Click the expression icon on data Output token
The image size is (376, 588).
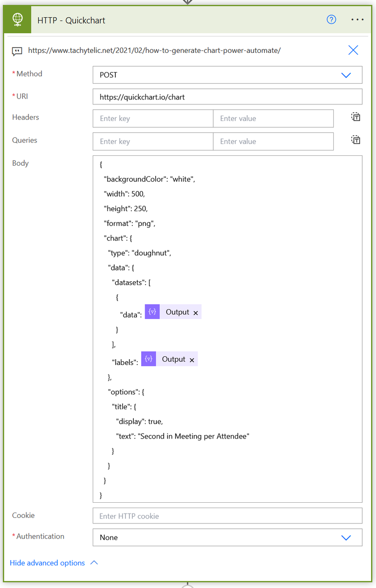[x=152, y=312]
